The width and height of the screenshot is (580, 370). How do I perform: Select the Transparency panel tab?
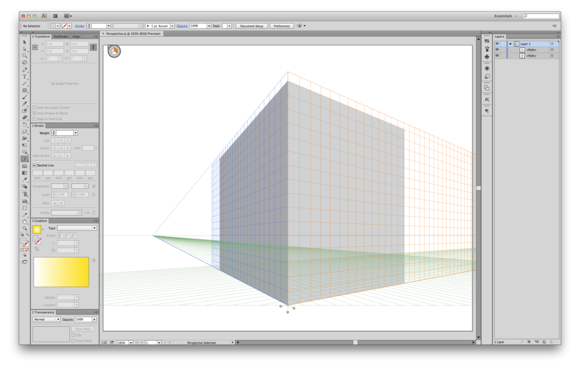[44, 312]
